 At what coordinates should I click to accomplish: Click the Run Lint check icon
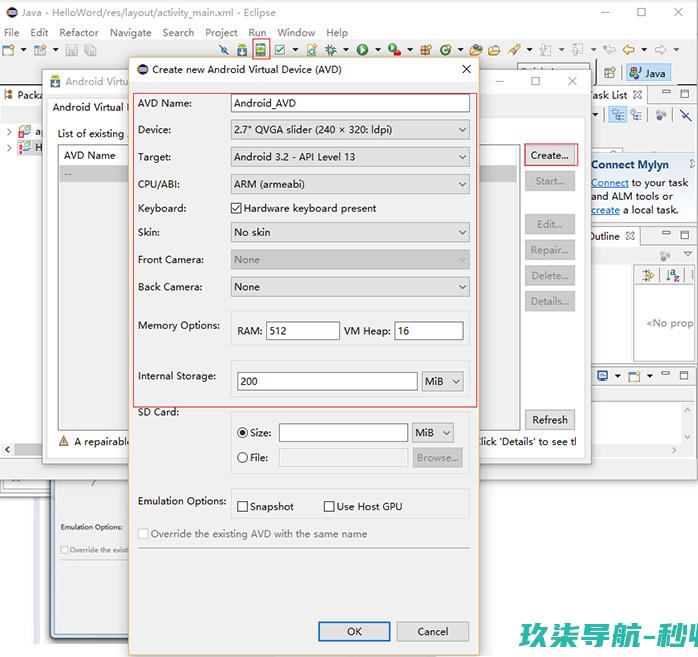pos(280,50)
